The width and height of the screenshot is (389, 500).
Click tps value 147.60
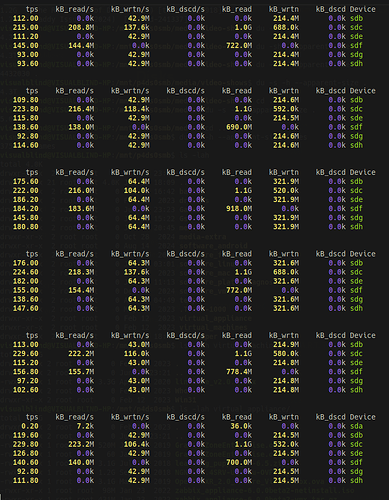26,308
